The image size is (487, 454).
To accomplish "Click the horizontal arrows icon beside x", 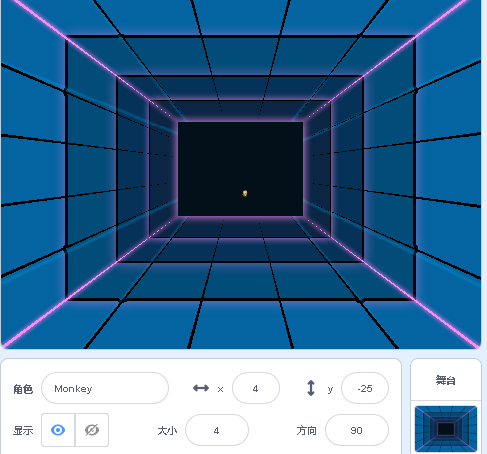I will click(201, 388).
